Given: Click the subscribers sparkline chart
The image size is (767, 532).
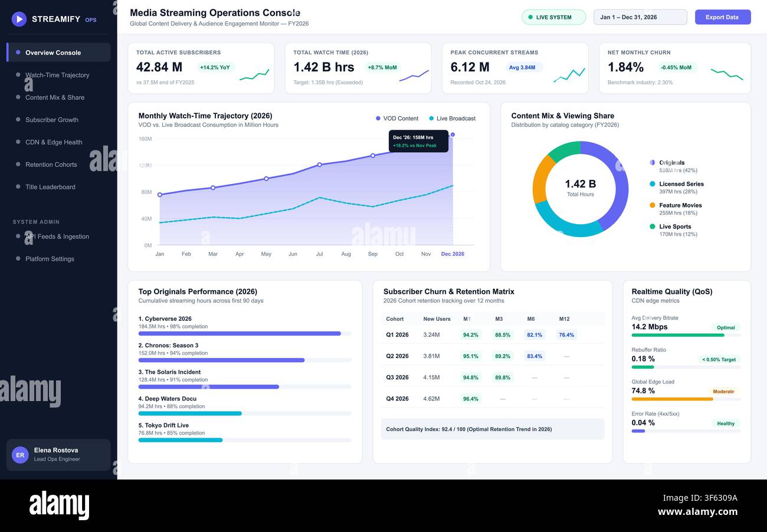Looking at the screenshot, I should (254, 75).
